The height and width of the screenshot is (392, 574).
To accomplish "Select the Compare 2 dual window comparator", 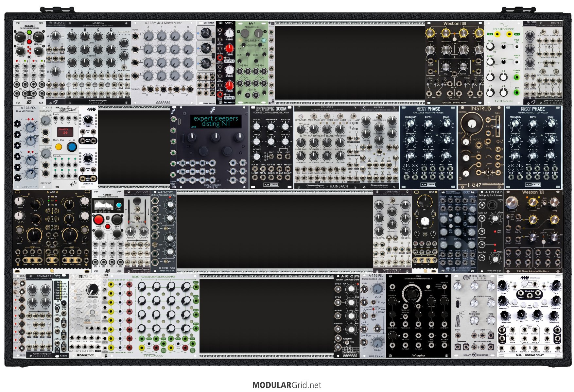I will [39, 316].
